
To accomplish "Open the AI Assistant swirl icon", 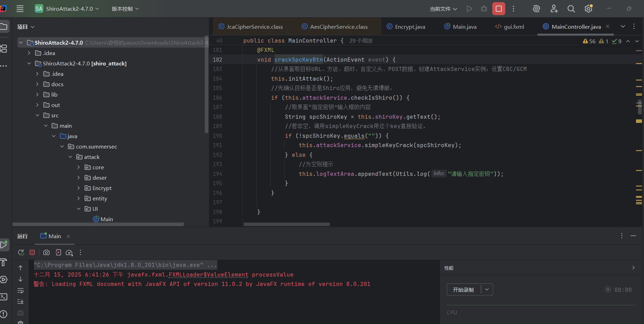I will tap(536, 9).
